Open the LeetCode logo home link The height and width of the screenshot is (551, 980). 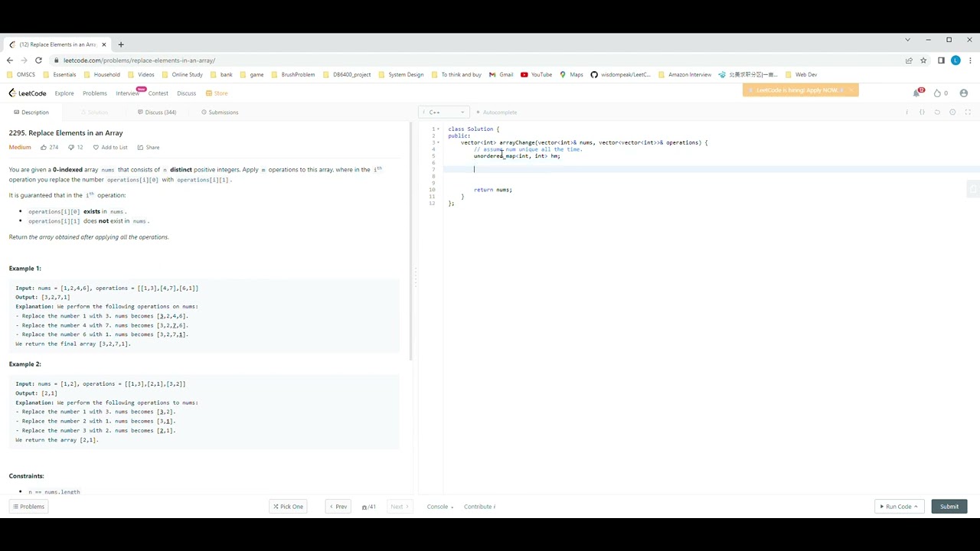pyautogui.click(x=28, y=93)
